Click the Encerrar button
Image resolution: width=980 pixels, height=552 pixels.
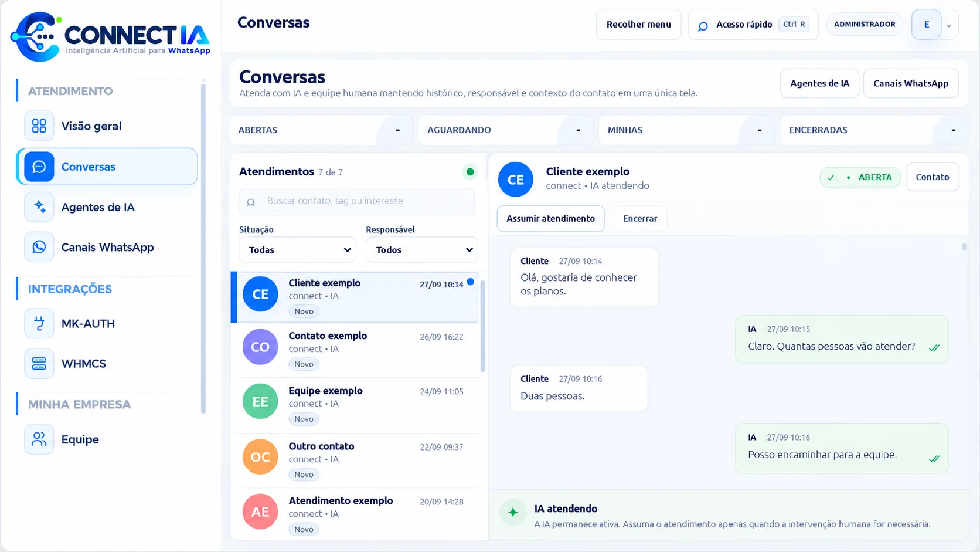(640, 219)
